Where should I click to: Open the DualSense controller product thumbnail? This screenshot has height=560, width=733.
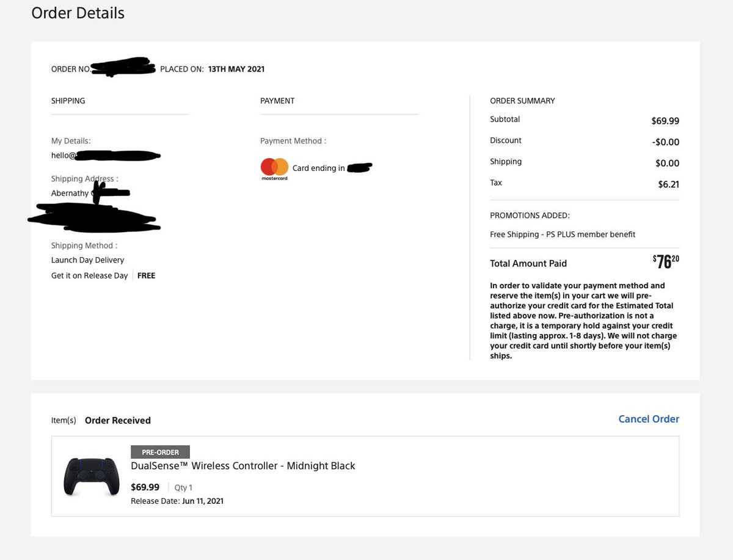coord(92,476)
